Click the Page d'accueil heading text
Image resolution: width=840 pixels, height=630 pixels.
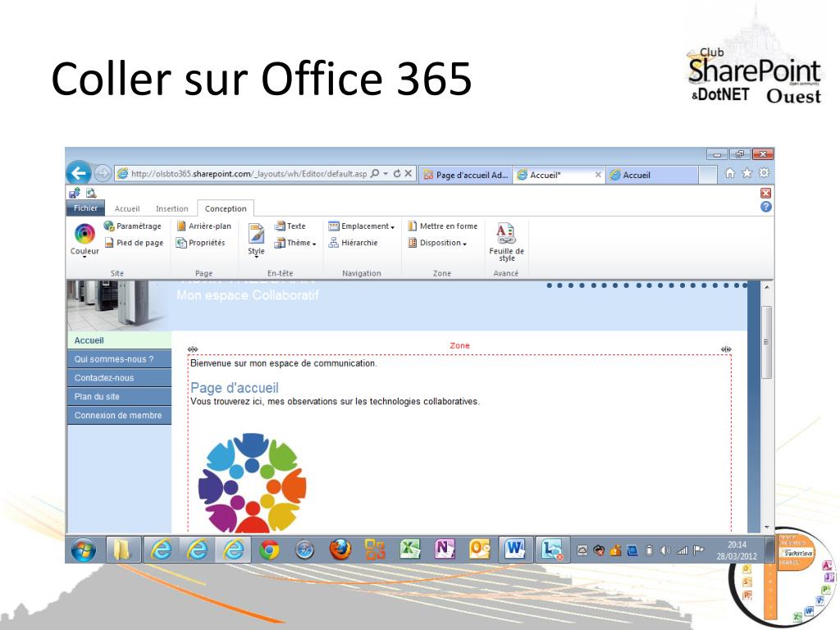pos(235,387)
